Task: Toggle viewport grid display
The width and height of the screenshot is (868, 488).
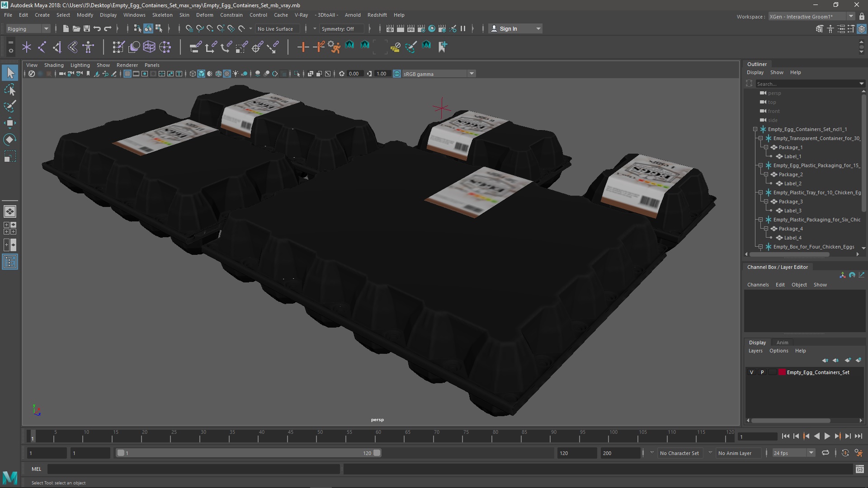Action: [x=127, y=74]
